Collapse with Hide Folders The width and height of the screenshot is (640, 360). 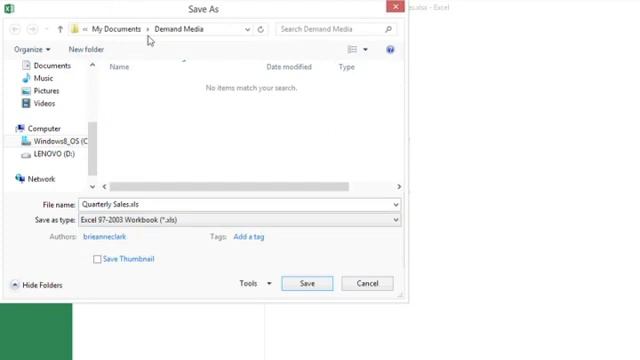[37, 285]
